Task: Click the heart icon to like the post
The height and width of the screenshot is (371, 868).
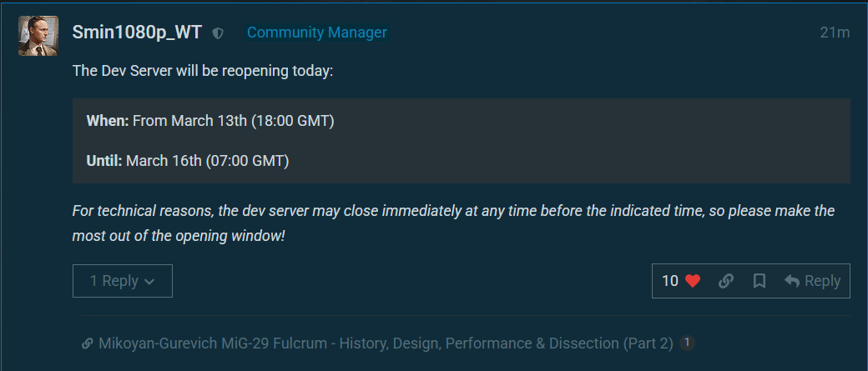Action: tap(693, 281)
